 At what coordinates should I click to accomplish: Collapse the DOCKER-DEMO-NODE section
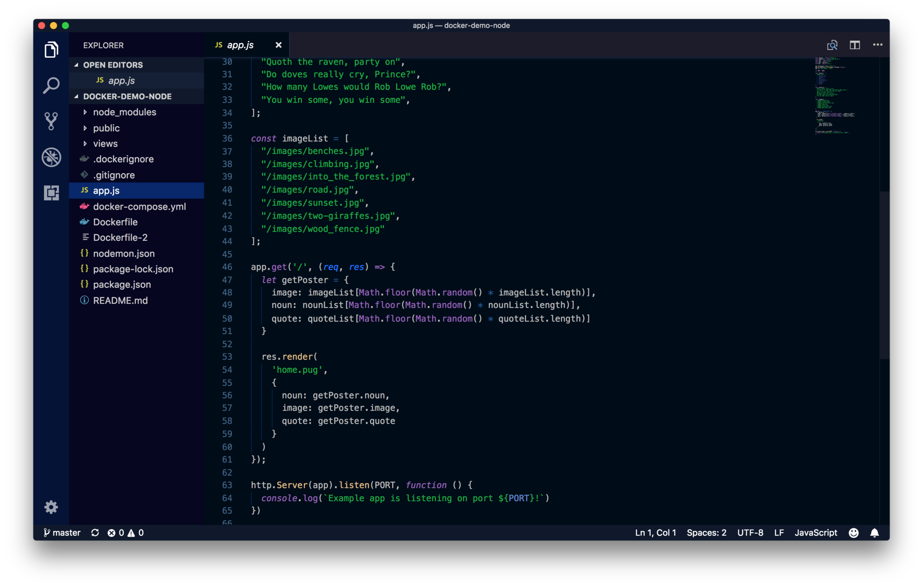point(127,96)
